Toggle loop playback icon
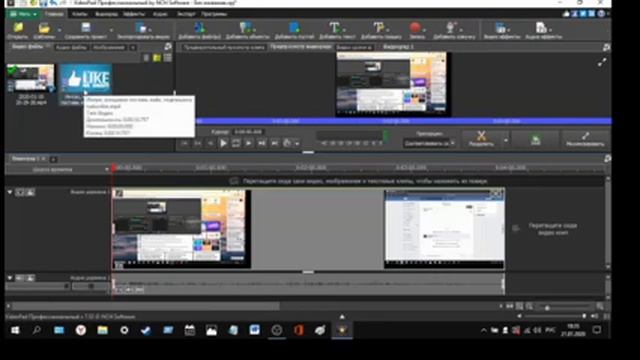640x360 pixels. [236, 143]
